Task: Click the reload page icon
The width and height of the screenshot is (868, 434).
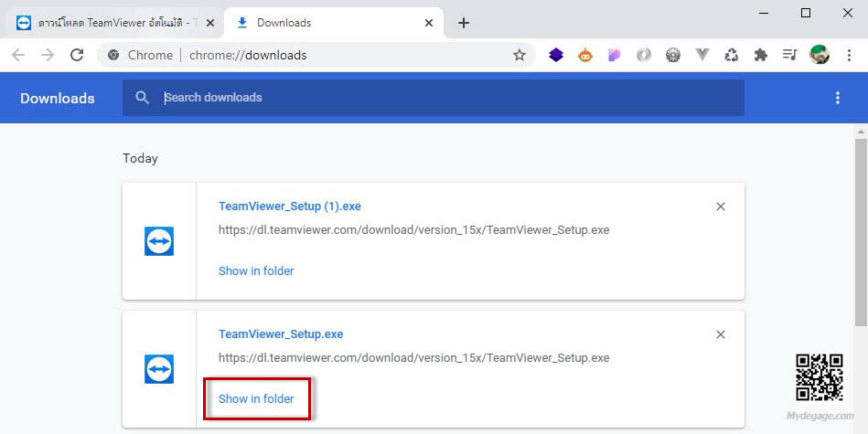Action: pyautogui.click(x=77, y=55)
